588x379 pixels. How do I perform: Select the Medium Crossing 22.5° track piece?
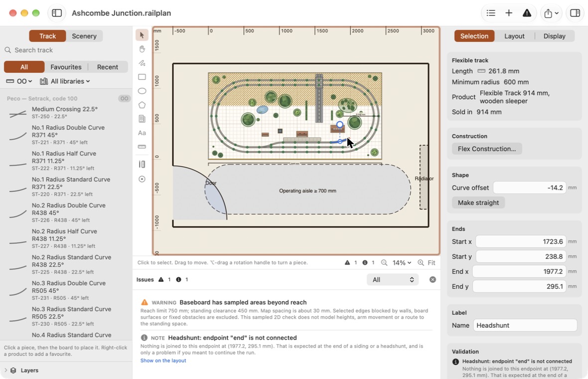point(66,113)
